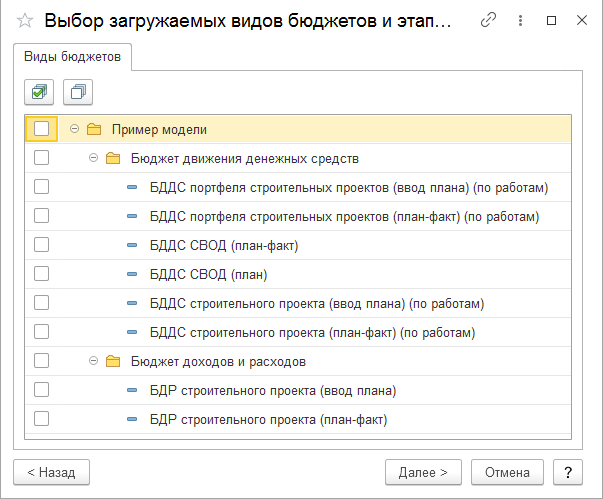This screenshot has width=603, height=499.
Task: Go back with the < Назад button
Action: pos(51,471)
